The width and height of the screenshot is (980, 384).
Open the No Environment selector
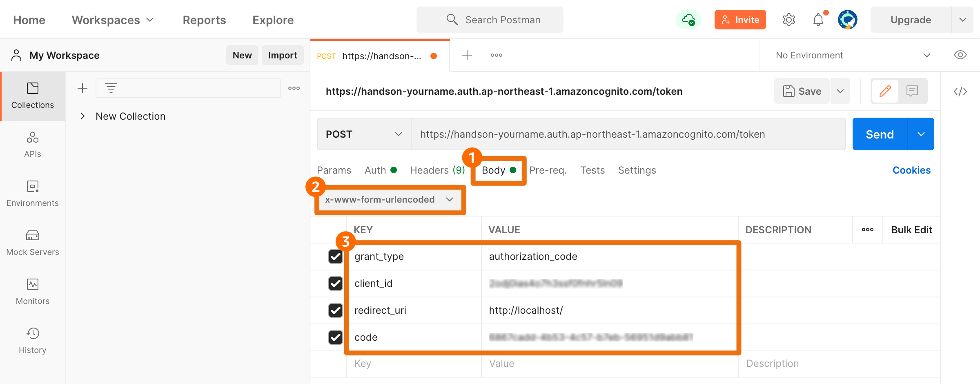853,55
